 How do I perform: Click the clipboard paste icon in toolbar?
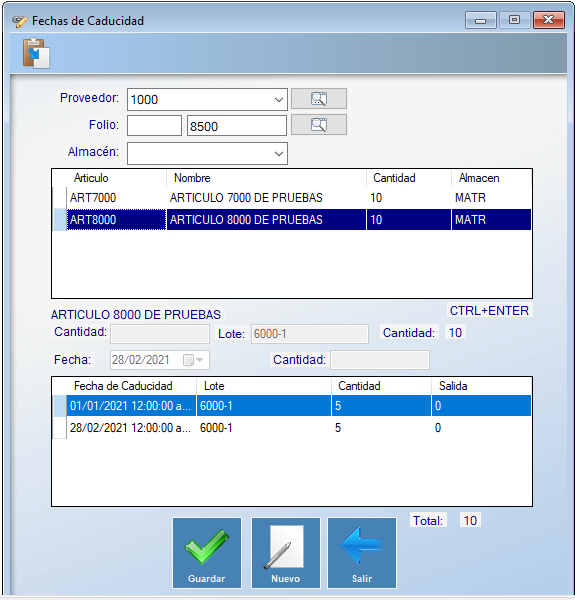(36, 53)
